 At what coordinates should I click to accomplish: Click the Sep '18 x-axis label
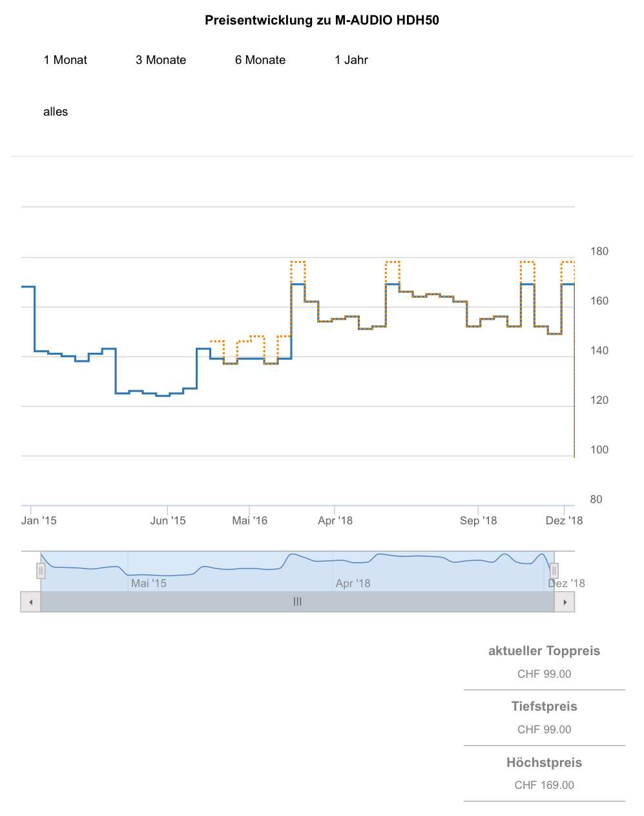(478, 521)
